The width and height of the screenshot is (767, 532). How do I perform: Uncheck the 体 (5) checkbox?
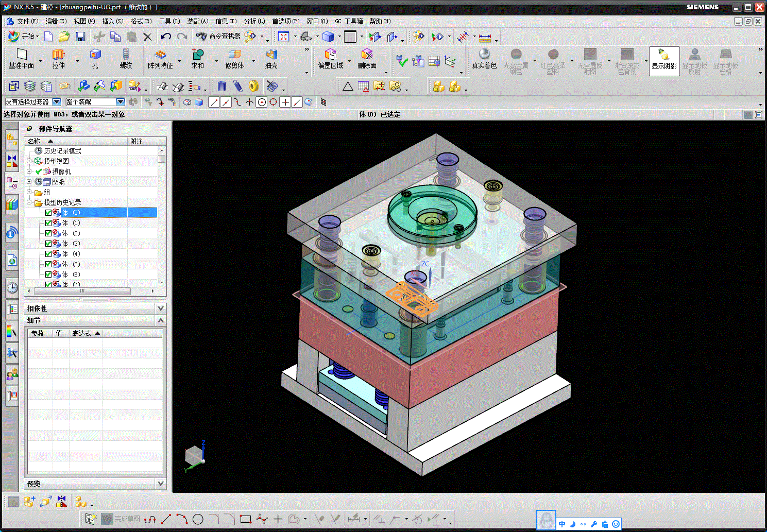[x=48, y=264]
